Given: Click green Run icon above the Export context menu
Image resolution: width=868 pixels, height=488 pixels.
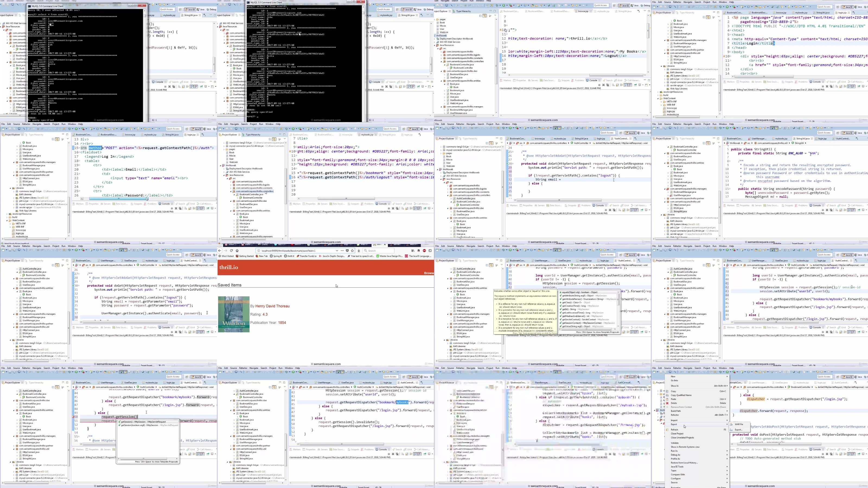Looking at the screenshot, I should point(727,372).
